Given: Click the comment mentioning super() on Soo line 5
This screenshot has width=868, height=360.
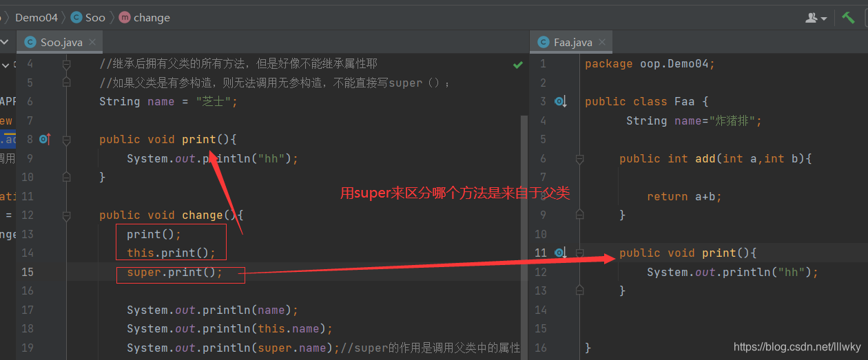Looking at the screenshot, I should (276, 83).
